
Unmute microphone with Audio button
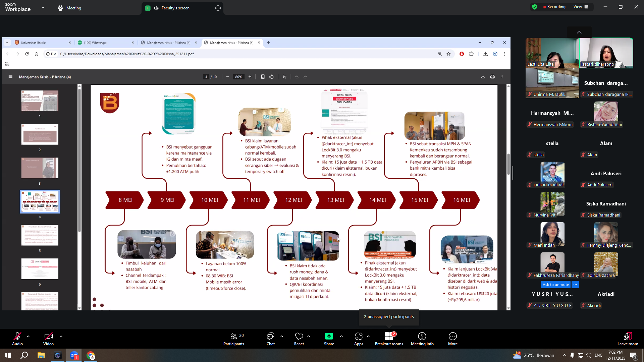17,339
